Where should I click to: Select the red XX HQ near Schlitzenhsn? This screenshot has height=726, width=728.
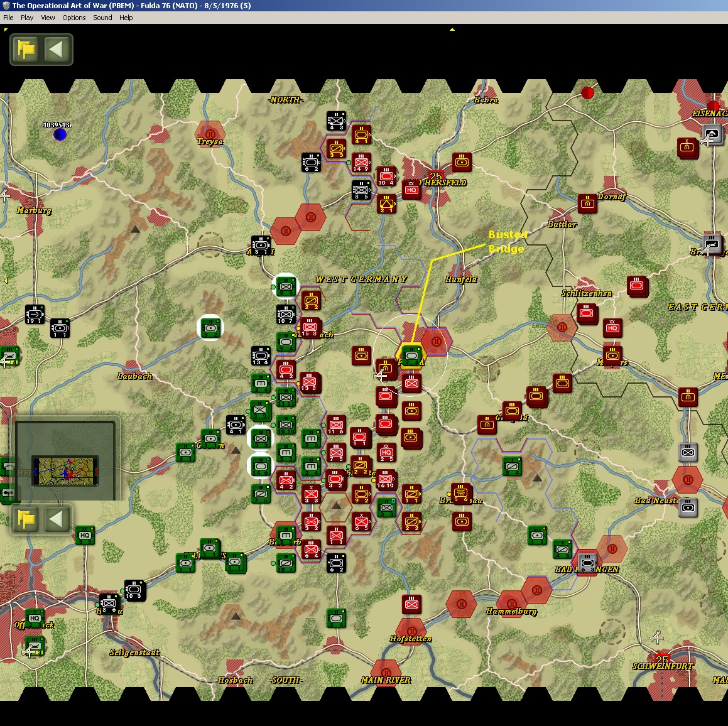(612, 328)
